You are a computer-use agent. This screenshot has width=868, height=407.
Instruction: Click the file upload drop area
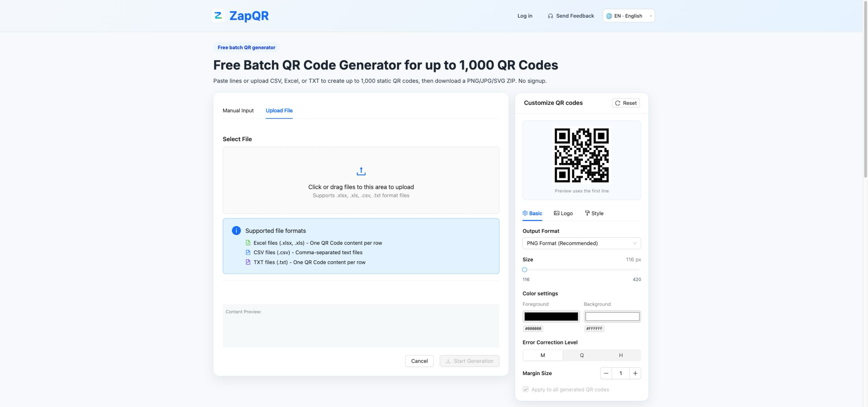pyautogui.click(x=361, y=180)
